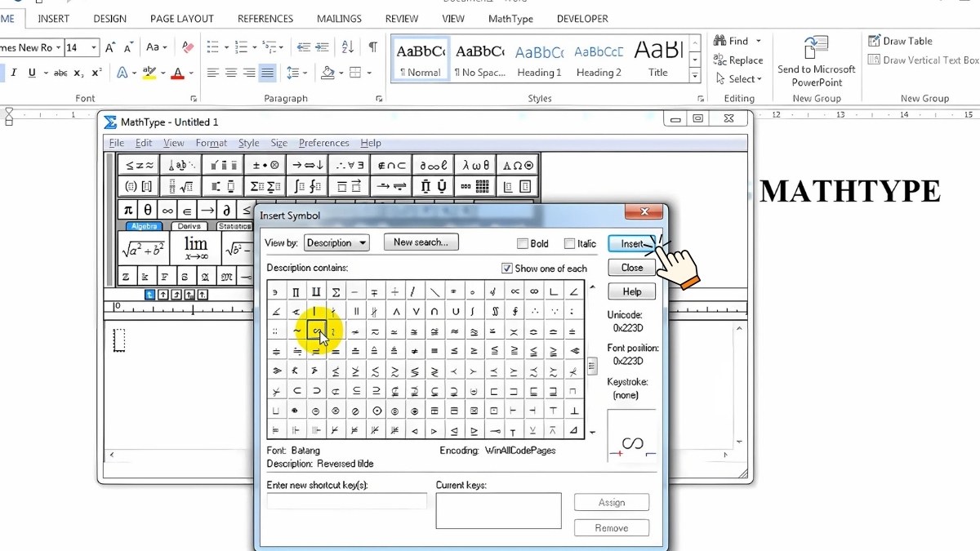This screenshot has width=980, height=551.
Task: Switch to Word's REFERENCES ribbon tab
Action: click(x=265, y=18)
